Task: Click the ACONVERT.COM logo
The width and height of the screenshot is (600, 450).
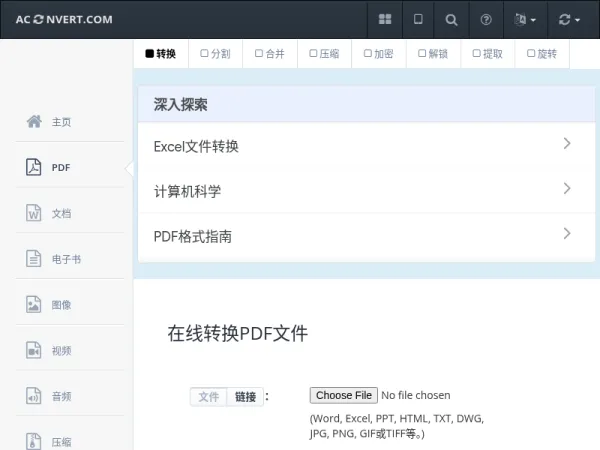Action: [64, 20]
